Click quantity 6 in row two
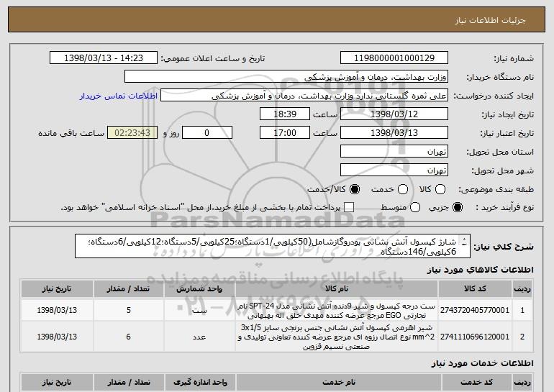 point(128,337)
